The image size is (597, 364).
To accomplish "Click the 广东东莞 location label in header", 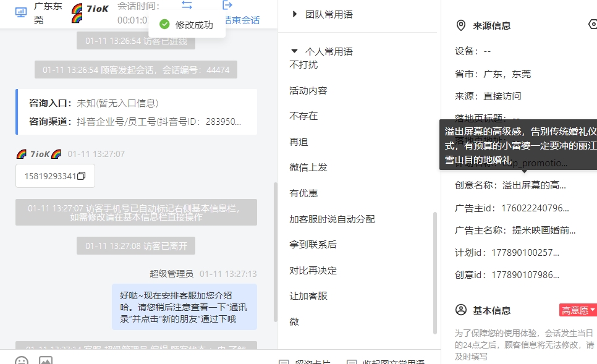I will [48, 13].
